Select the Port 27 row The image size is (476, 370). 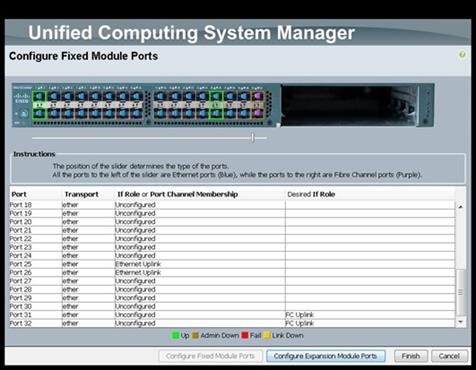point(232,281)
